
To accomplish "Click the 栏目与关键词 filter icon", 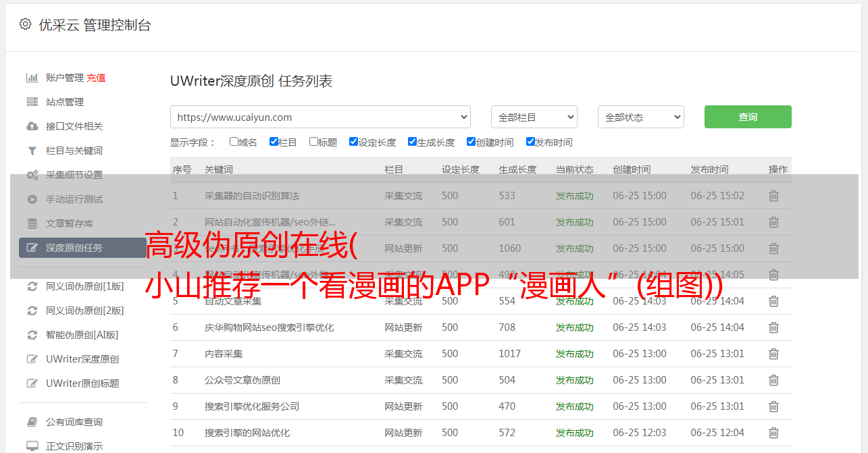I will coord(32,151).
